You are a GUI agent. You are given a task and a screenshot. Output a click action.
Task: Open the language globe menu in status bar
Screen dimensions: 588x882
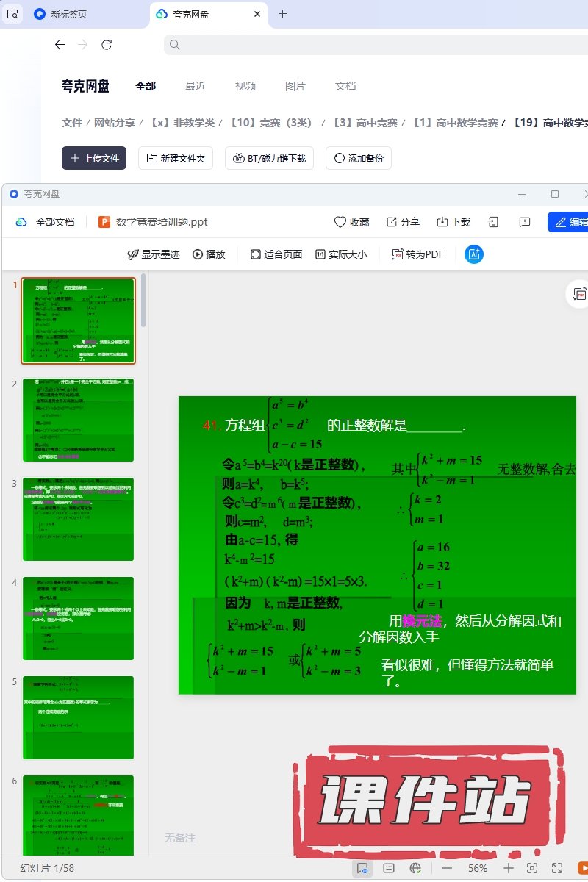415,868
